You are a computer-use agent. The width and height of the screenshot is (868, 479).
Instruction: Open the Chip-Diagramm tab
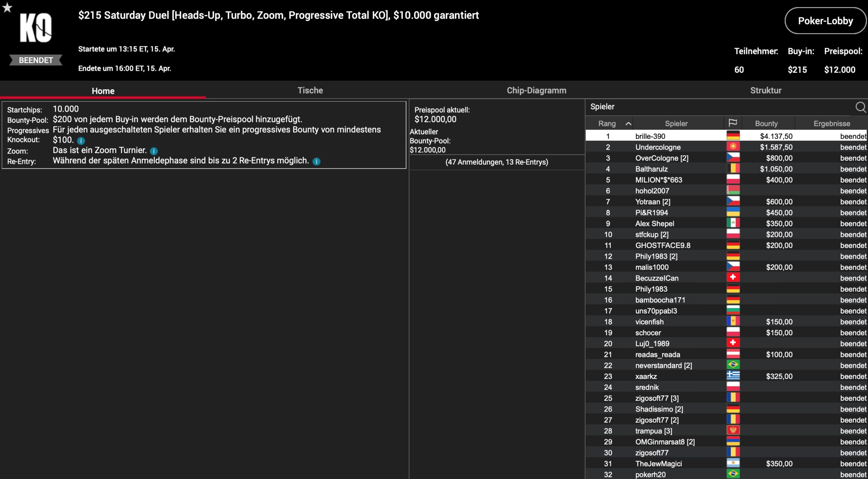[x=536, y=90]
